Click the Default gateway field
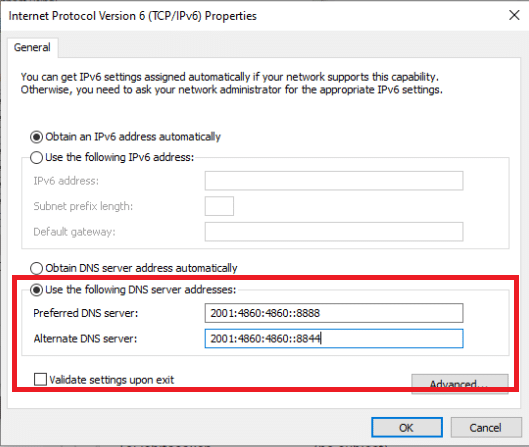529x447 pixels. [334, 232]
